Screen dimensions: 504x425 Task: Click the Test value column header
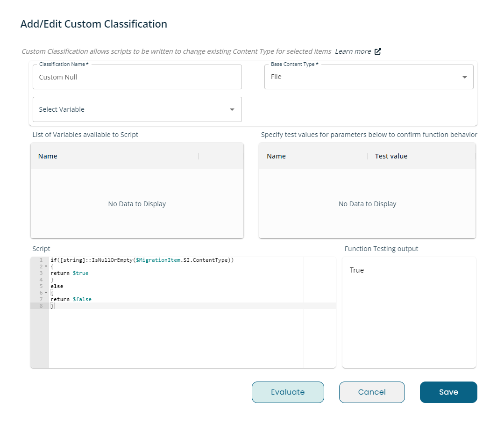click(x=391, y=156)
